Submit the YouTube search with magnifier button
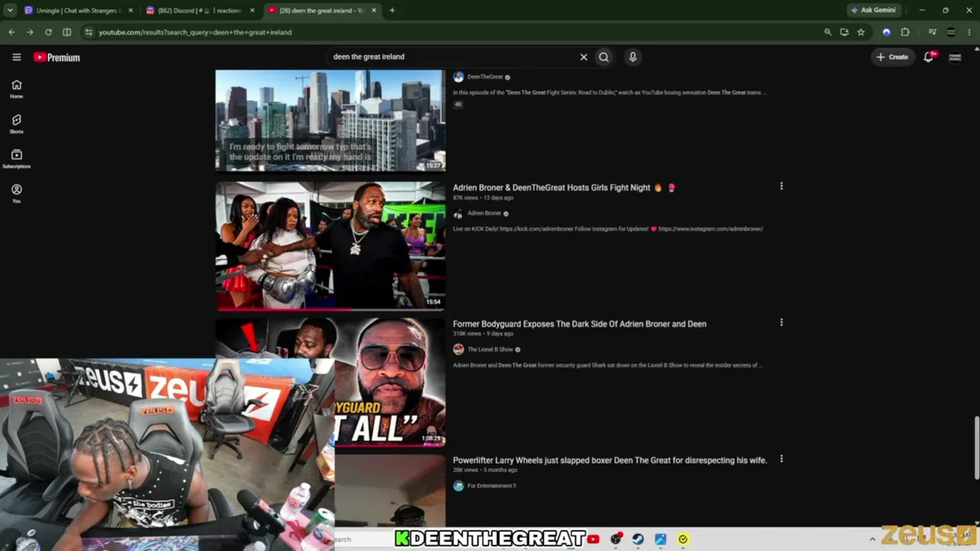 604,57
